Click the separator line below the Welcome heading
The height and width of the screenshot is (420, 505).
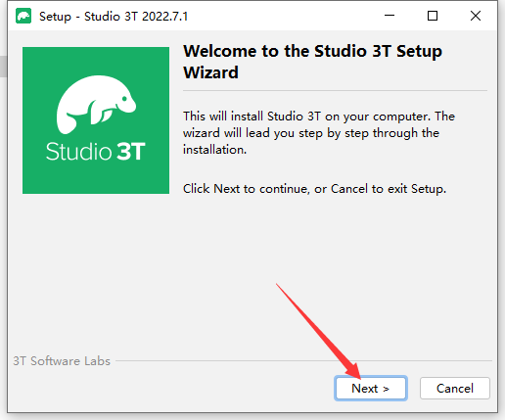click(335, 90)
